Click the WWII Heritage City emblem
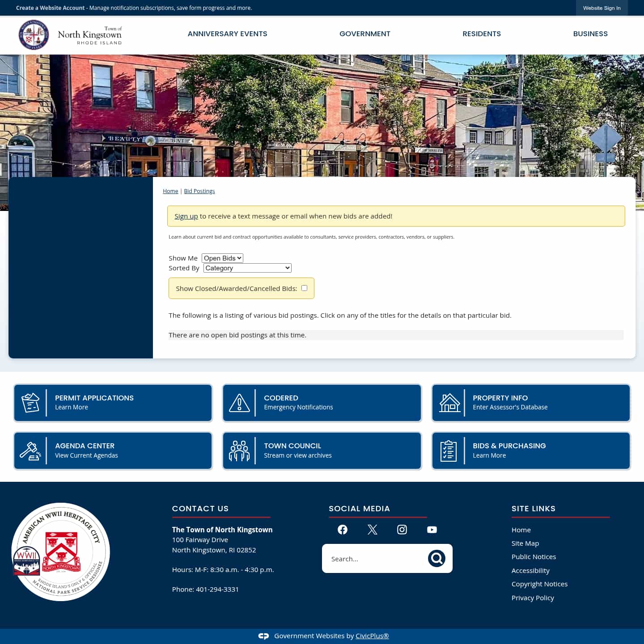 pyautogui.click(x=61, y=552)
